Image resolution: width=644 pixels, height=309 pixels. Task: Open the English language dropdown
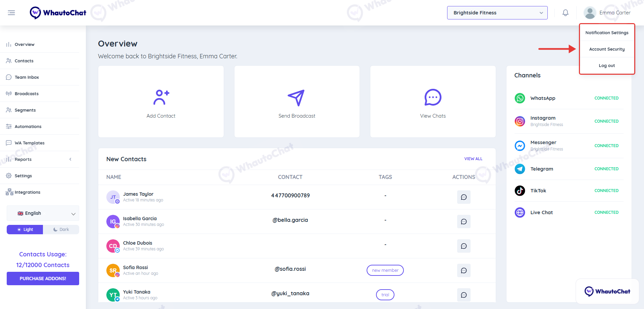click(43, 213)
